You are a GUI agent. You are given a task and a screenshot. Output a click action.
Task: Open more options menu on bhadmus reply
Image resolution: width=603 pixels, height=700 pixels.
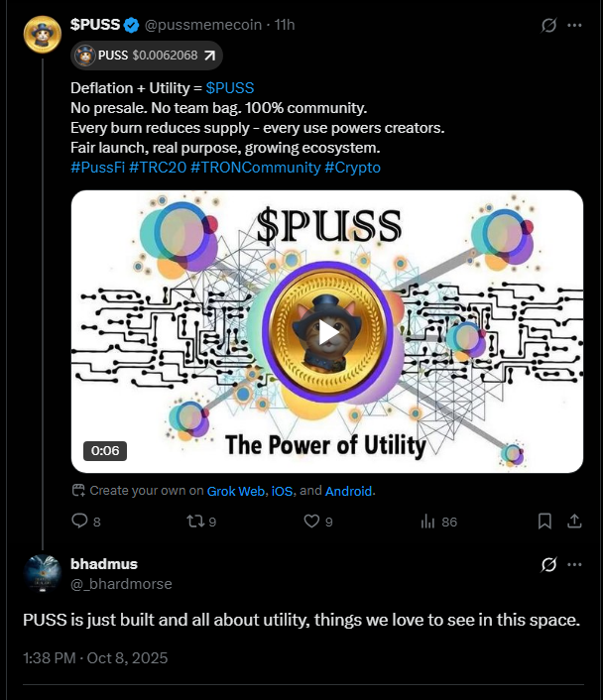click(x=574, y=565)
